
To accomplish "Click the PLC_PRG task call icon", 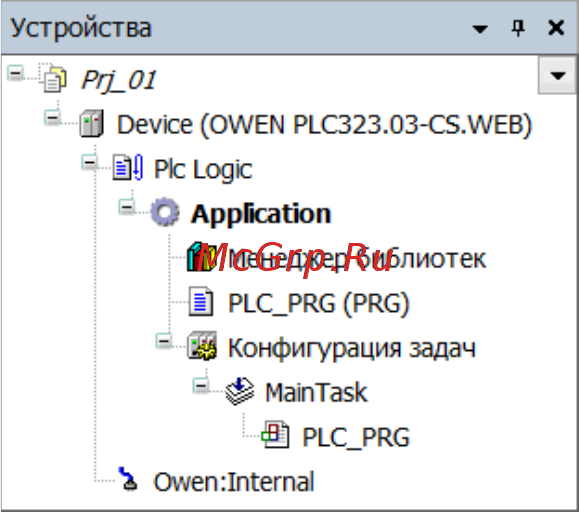I will [275, 434].
